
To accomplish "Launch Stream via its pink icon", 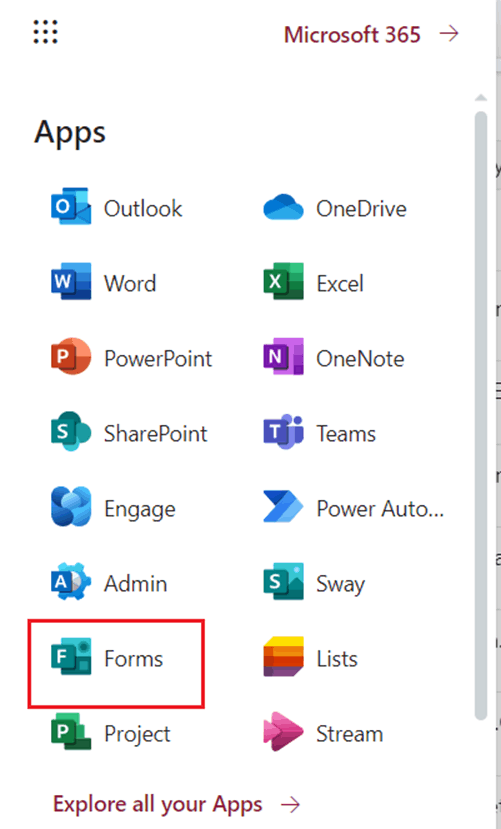I will point(283,732).
